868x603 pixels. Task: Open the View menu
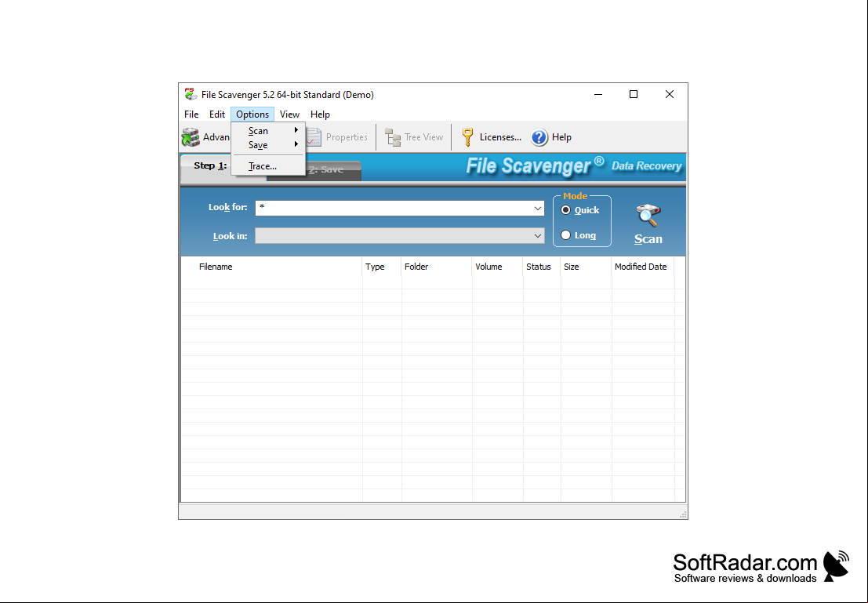[x=289, y=114]
